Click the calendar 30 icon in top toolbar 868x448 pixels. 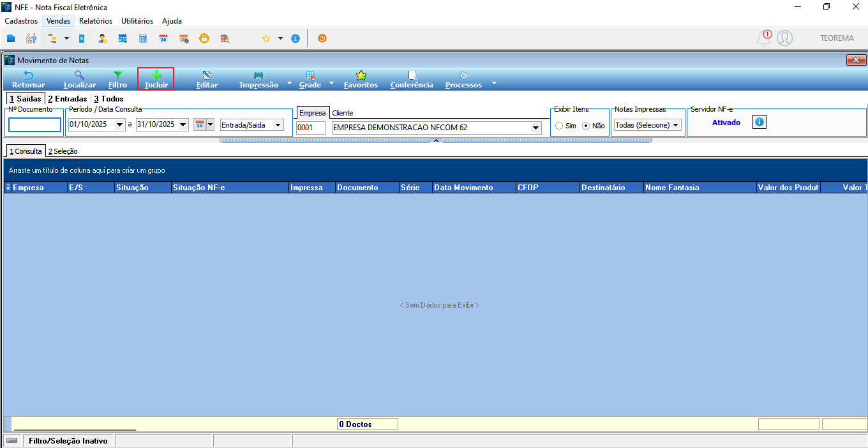click(x=163, y=38)
